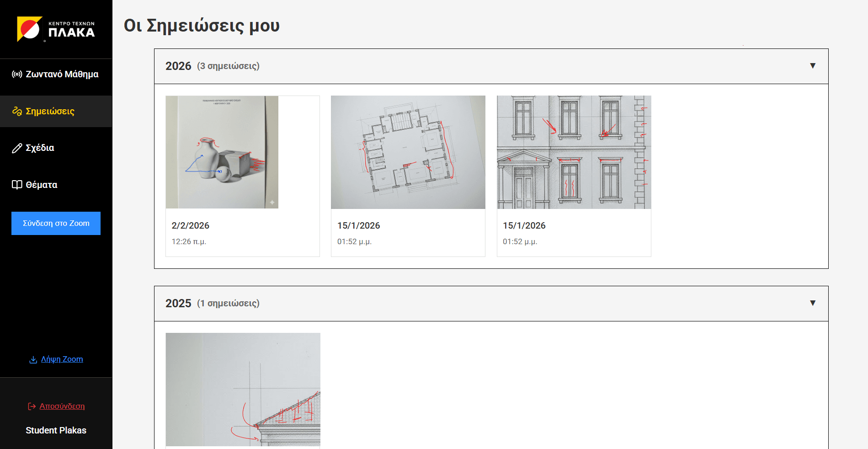The height and width of the screenshot is (449, 868).
Task: Follow the Λήψη Zoom download link
Action: (x=62, y=359)
